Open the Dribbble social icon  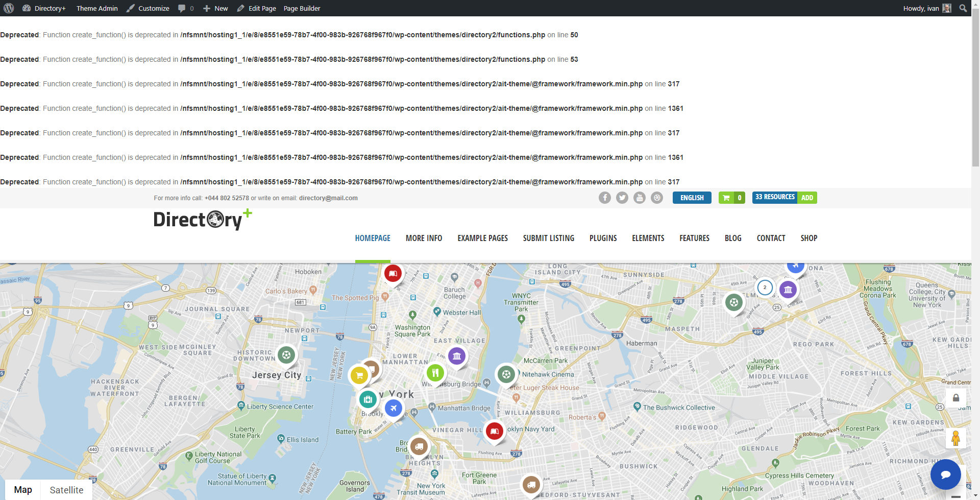tap(657, 198)
